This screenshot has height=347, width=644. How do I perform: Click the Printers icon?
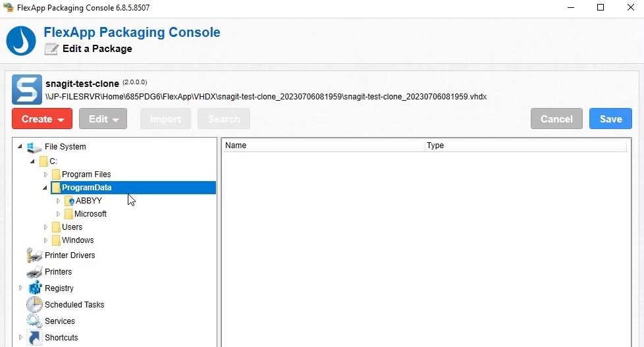pos(34,271)
